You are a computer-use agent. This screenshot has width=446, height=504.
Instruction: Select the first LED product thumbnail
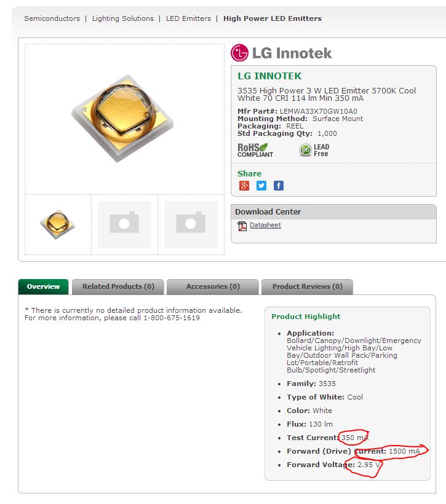58,224
